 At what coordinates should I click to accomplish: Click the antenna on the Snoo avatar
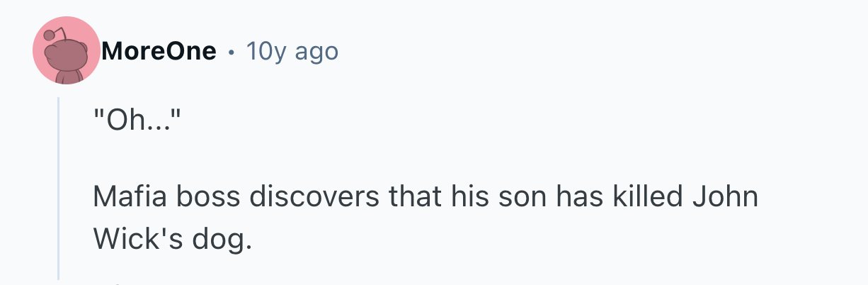(x=48, y=34)
